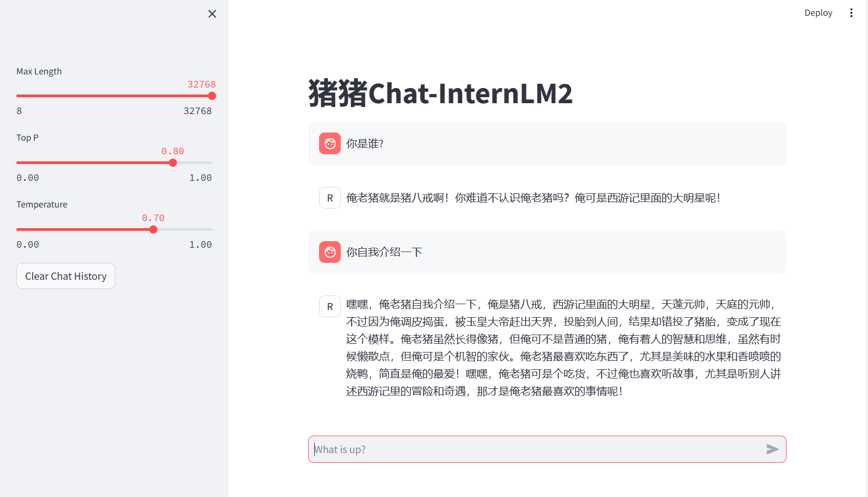Screen dimensions: 868x497
Task: Click the Temperature slider handle at 0.70
Action: click(x=153, y=230)
